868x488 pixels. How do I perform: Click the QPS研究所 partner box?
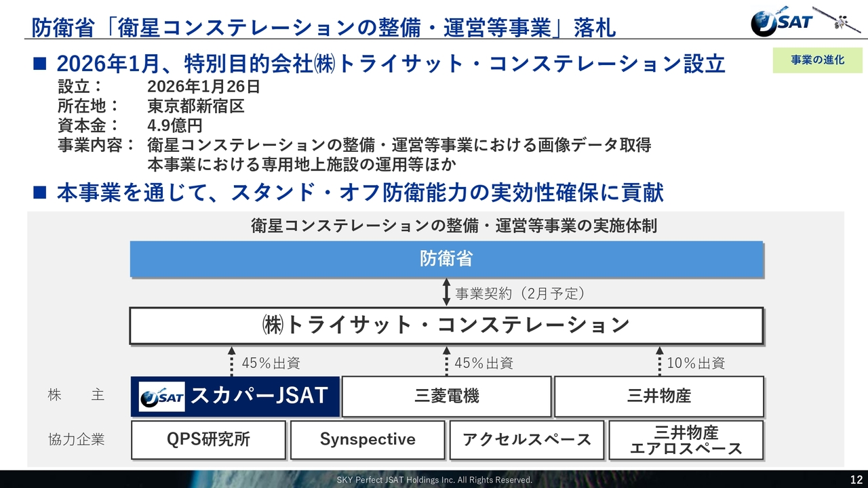coord(208,440)
